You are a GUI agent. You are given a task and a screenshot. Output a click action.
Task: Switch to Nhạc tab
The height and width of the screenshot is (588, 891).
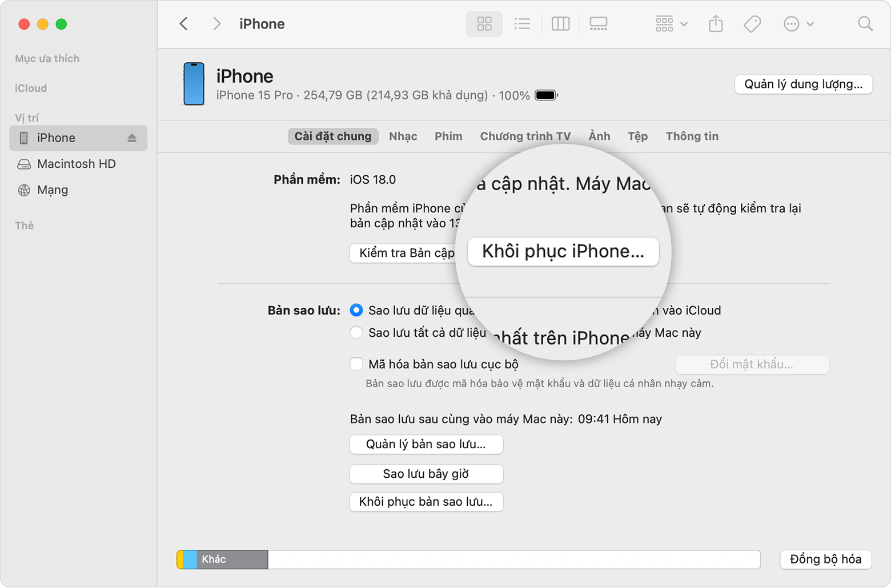(x=403, y=136)
